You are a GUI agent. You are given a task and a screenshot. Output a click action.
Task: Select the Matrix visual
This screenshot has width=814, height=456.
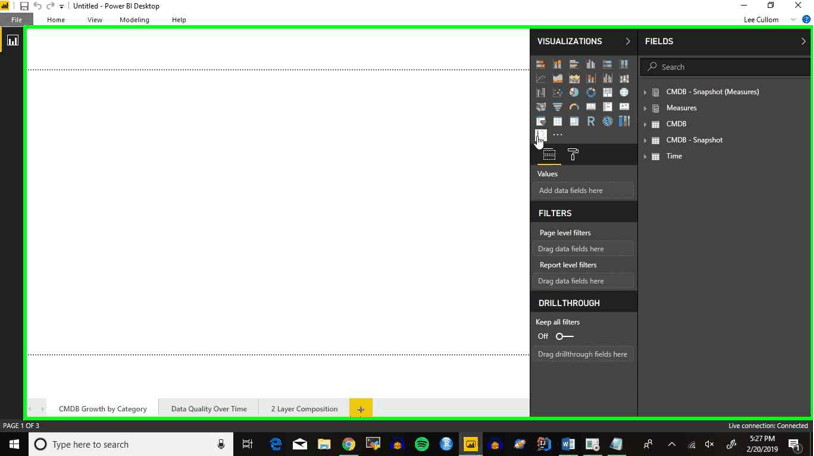tap(574, 121)
